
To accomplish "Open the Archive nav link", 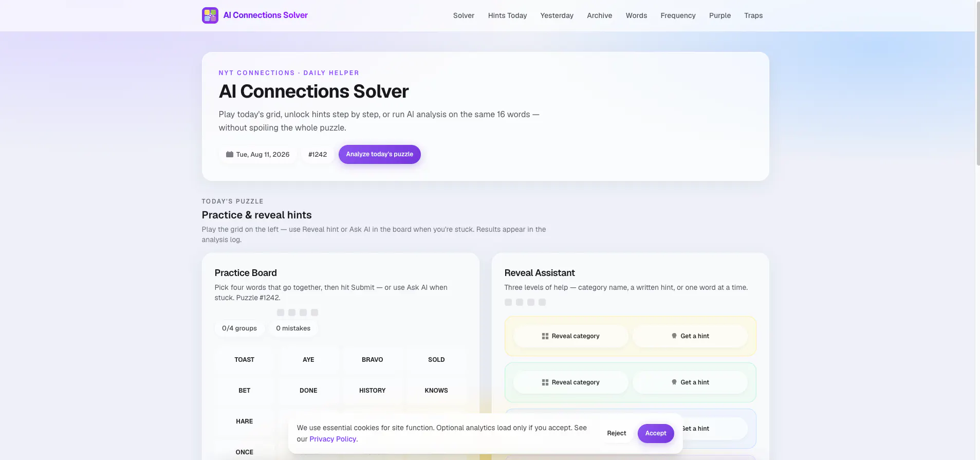I will click(599, 15).
